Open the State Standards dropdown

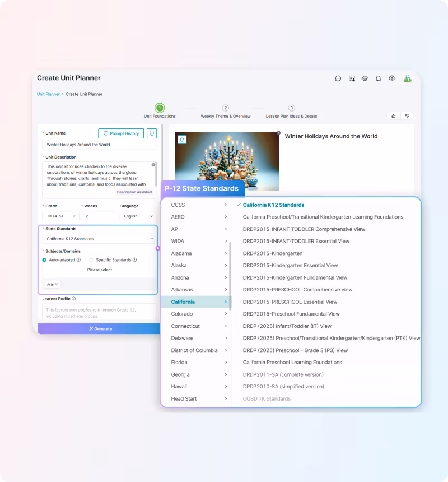[x=100, y=239]
